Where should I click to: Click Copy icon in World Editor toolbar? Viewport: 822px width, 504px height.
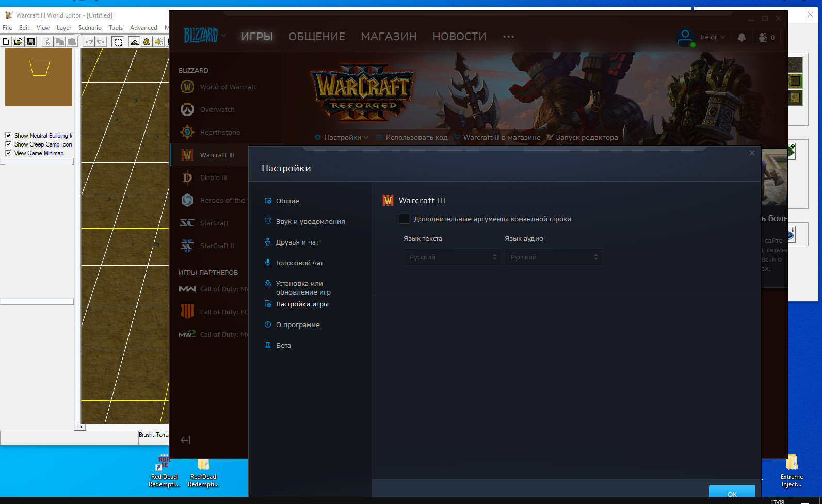click(x=60, y=42)
